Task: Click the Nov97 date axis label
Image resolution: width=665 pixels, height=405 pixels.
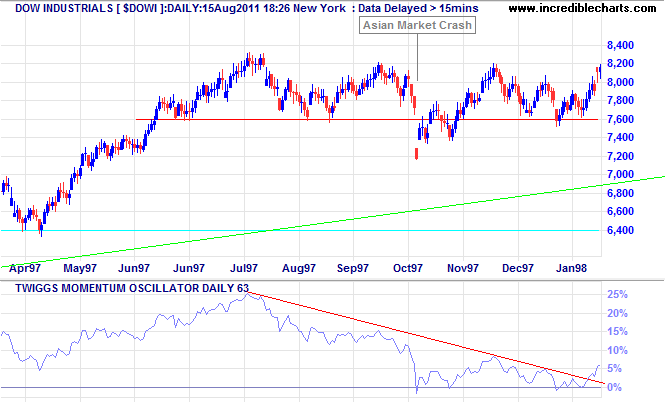Action: click(x=463, y=268)
